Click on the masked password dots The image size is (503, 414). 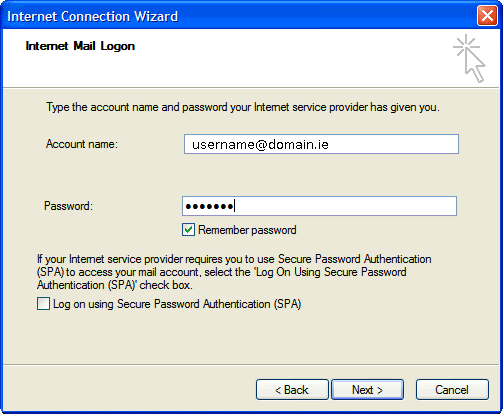click(x=209, y=206)
